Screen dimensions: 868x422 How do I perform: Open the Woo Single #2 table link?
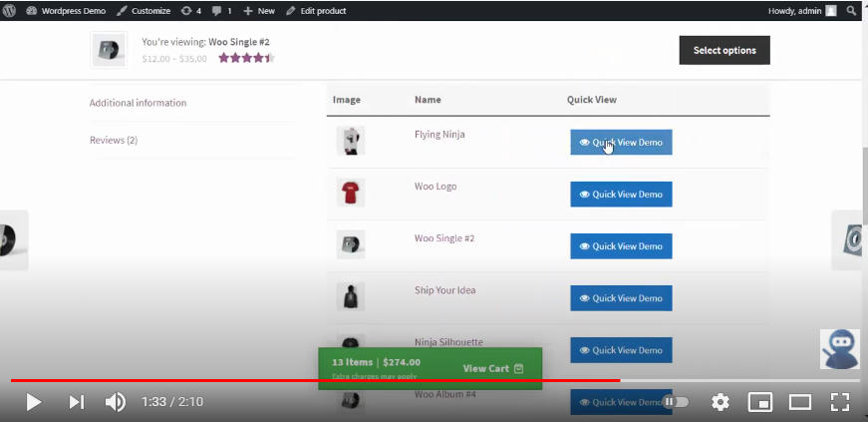click(x=444, y=238)
